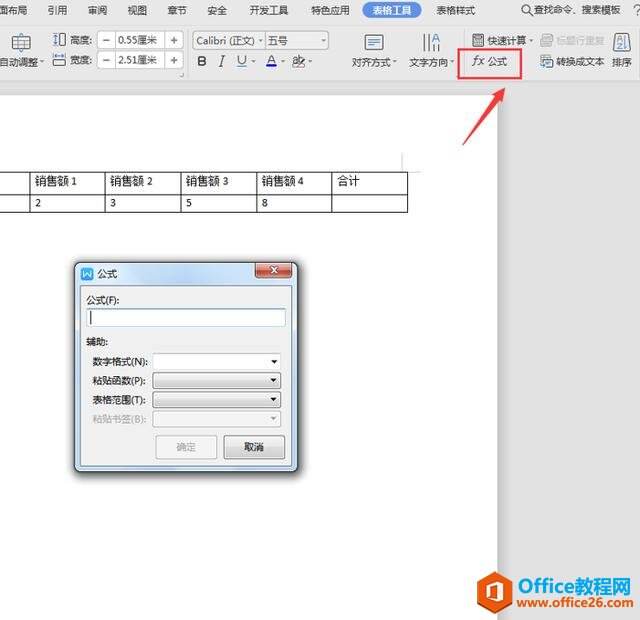Toggle Bold formatting in the ribbon
The height and width of the screenshot is (620, 640).
click(x=202, y=62)
